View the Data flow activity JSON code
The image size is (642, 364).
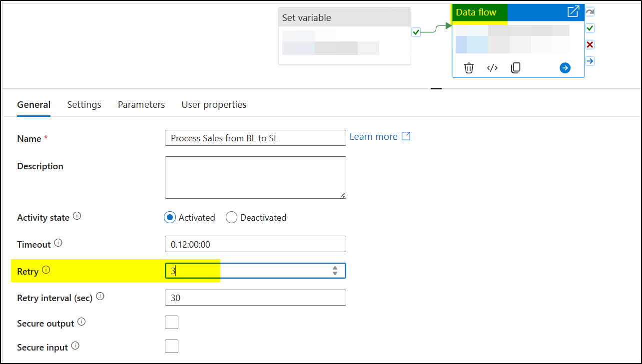tap(492, 67)
